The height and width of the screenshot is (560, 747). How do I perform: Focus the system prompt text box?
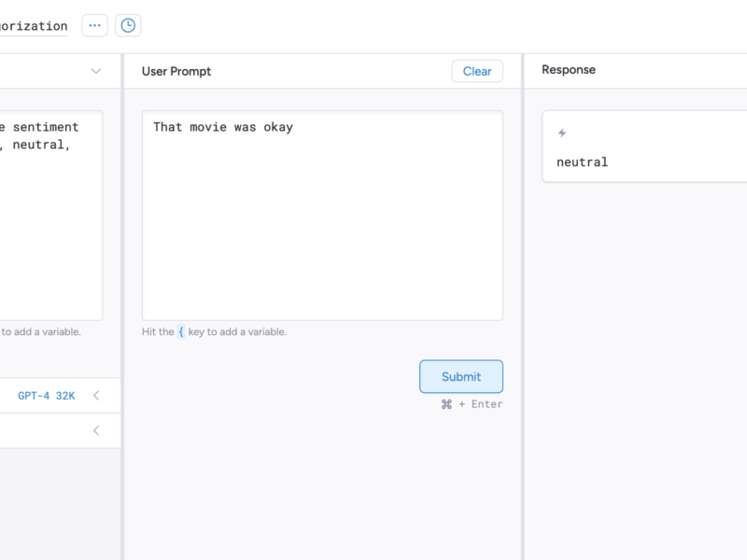tap(47, 224)
